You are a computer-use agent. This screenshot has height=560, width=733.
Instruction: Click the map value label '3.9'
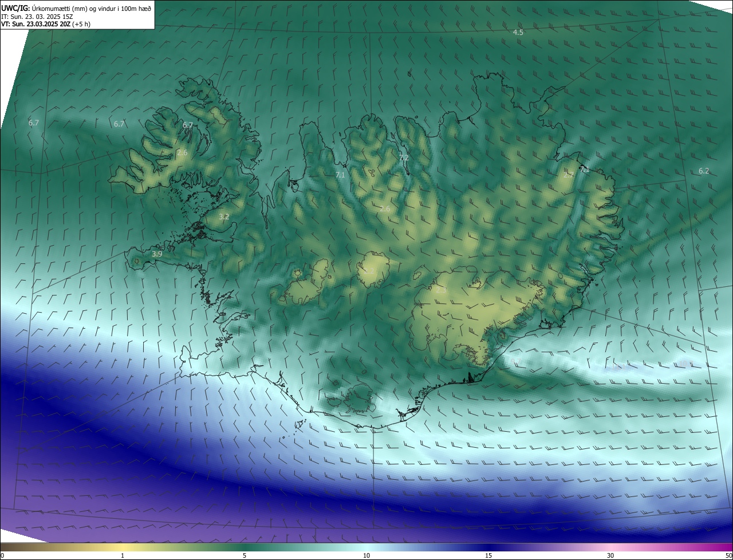157,254
